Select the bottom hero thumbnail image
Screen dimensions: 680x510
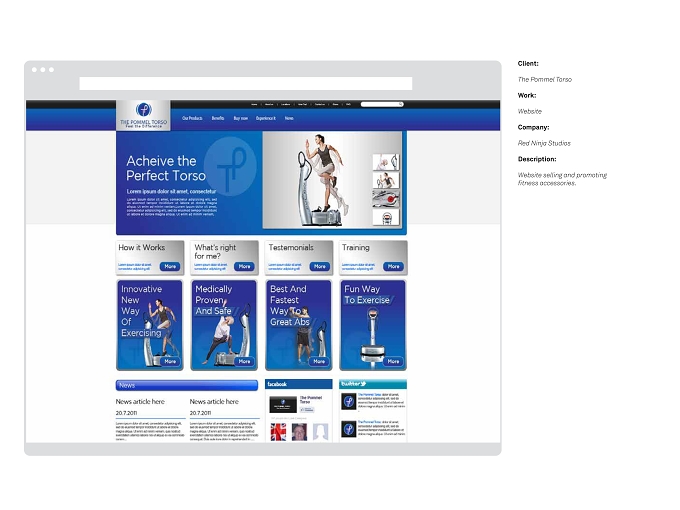coord(386,217)
